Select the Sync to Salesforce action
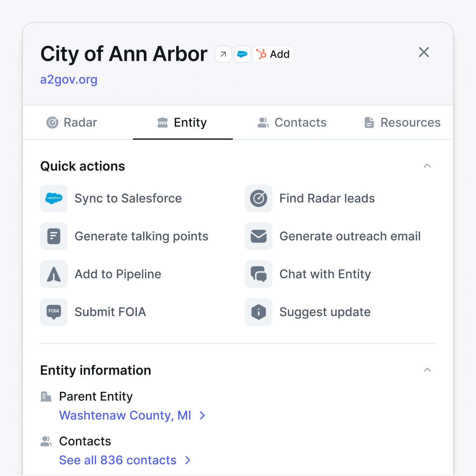The height and width of the screenshot is (476, 476). (128, 198)
